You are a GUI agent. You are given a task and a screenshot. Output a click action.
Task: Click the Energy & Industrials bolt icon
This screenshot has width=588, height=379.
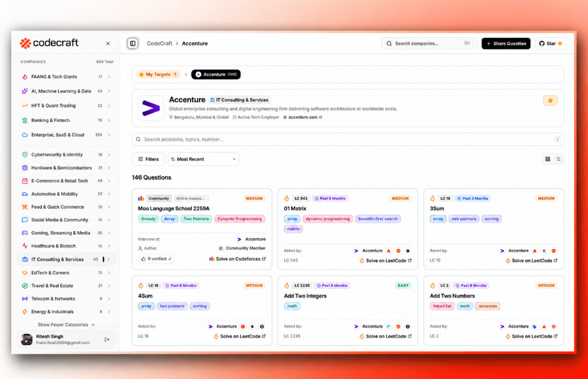[x=25, y=311]
